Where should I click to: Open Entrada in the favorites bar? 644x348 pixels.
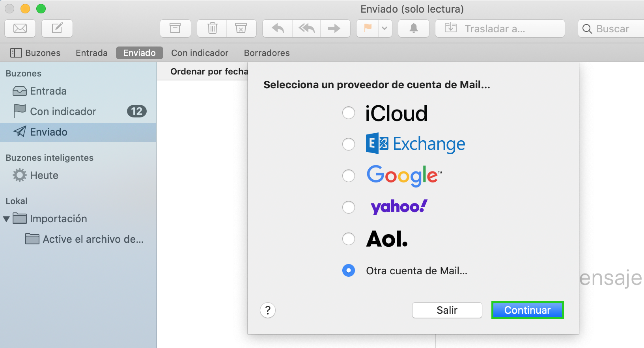pos(91,53)
